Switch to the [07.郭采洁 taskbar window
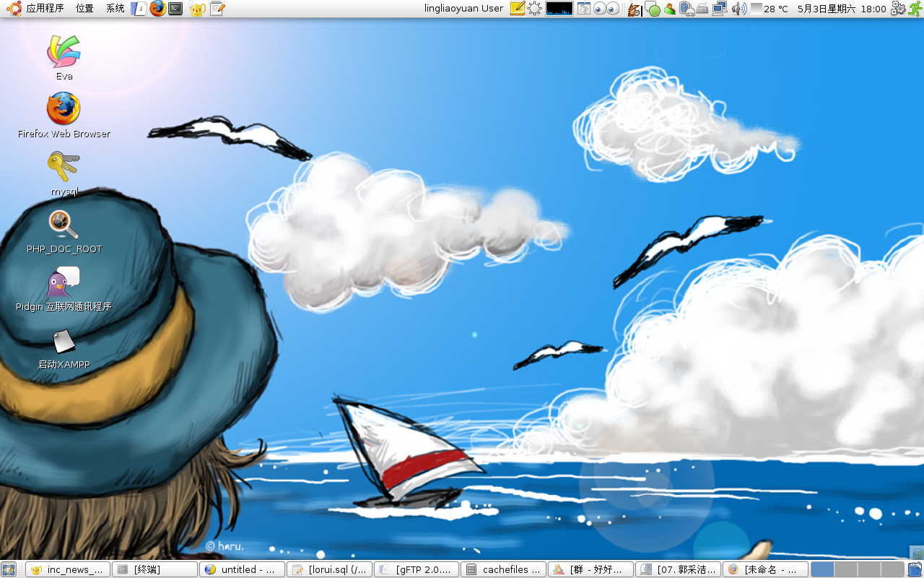924x578 pixels. tap(679, 569)
